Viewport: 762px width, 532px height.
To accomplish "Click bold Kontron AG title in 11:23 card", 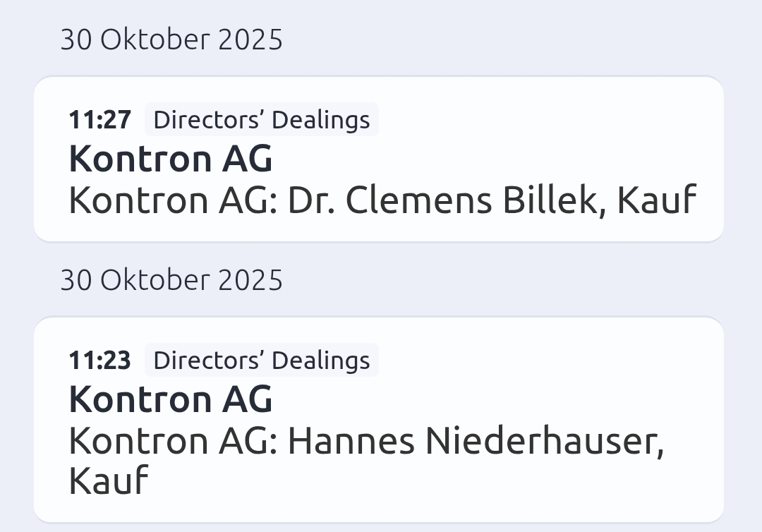I will tap(171, 399).
